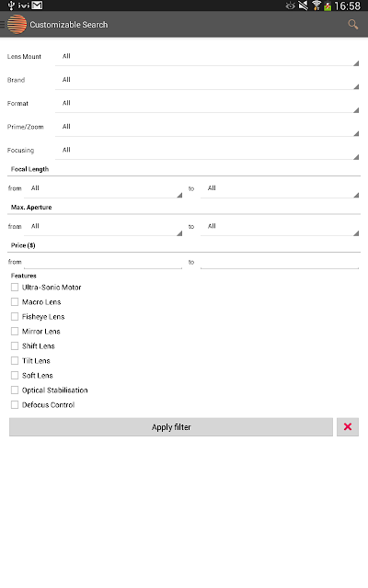The height and width of the screenshot is (588, 368).
Task: Open the mail notification icon in status bar
Action: (x=37, y=6)
